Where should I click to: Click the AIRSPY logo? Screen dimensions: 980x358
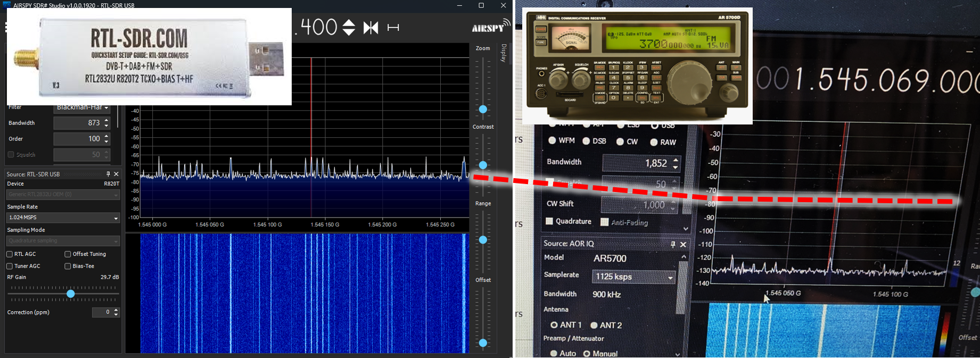490,27
